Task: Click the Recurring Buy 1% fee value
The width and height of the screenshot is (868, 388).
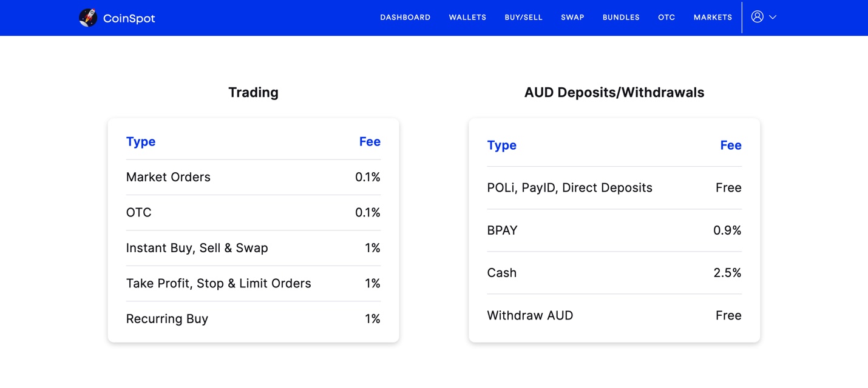Action: [x=373, y=319]
